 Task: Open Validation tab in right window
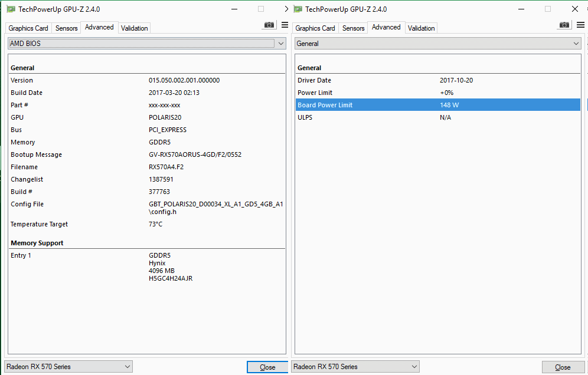pos(421,28)
